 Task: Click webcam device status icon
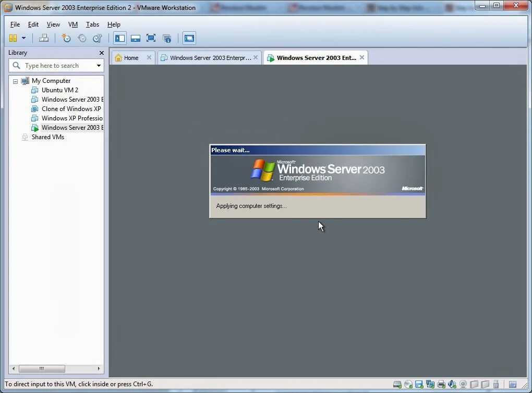point(463,384)
